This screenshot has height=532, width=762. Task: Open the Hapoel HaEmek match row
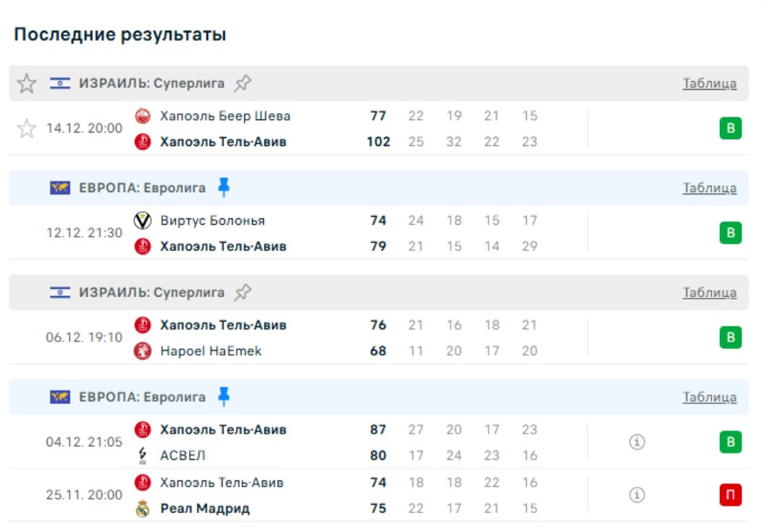[x=211, y=351]
